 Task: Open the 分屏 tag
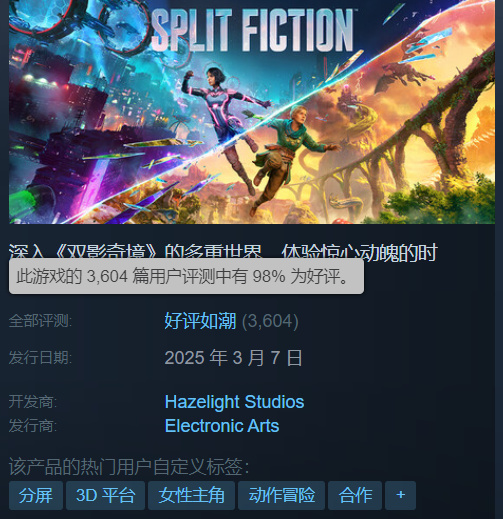(x=36, y=495)
